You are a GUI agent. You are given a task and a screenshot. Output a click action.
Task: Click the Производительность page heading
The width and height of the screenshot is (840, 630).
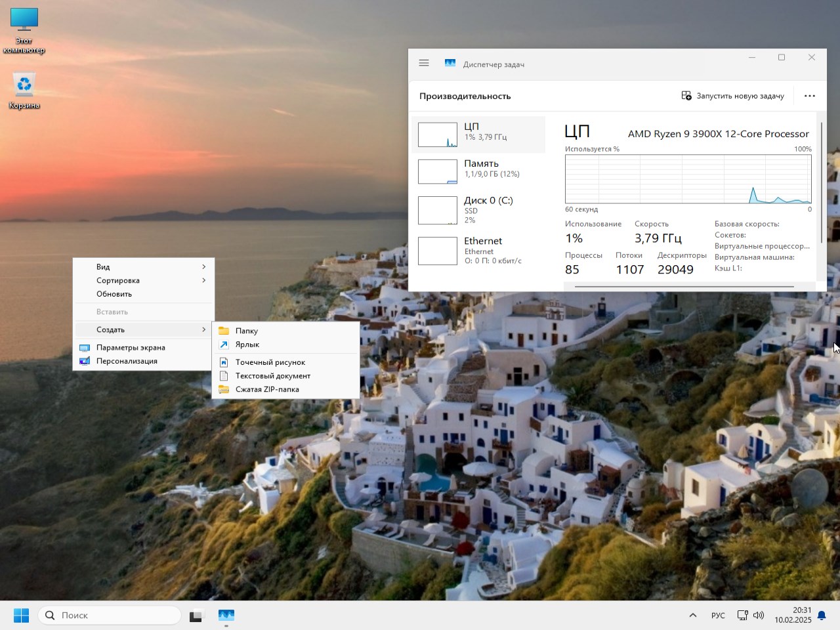465,96
